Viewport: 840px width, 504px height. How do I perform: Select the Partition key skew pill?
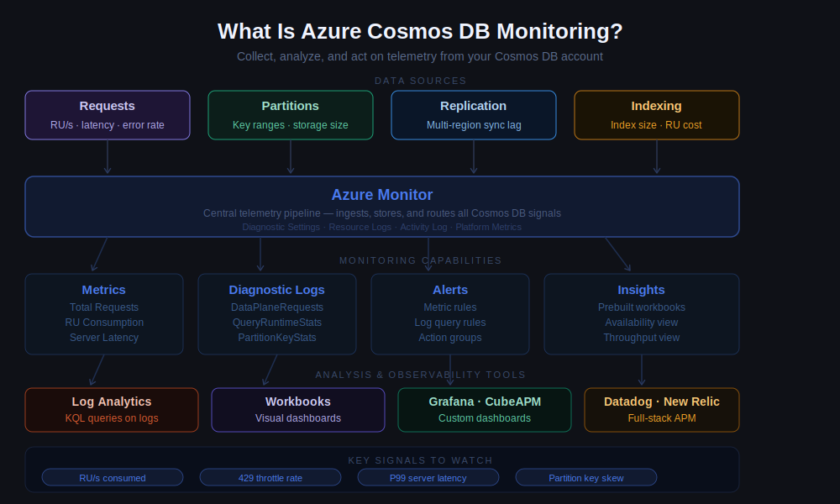(x=586, y=477)
